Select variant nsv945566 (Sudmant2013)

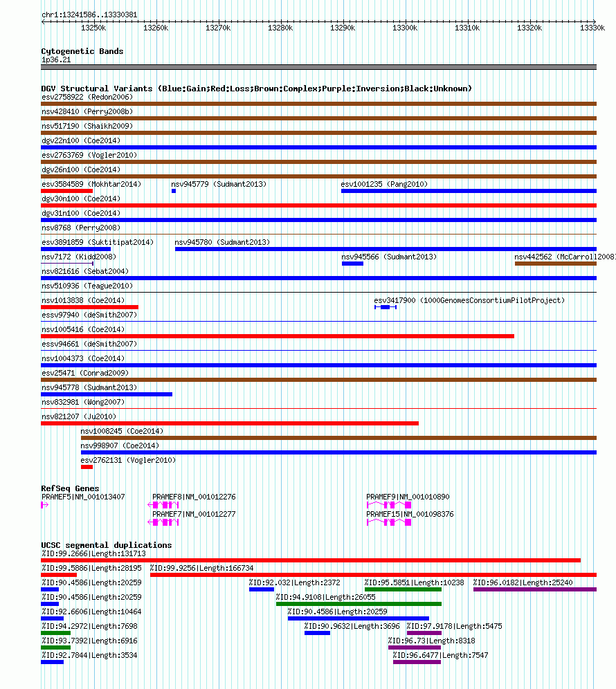tap(352, 263)
